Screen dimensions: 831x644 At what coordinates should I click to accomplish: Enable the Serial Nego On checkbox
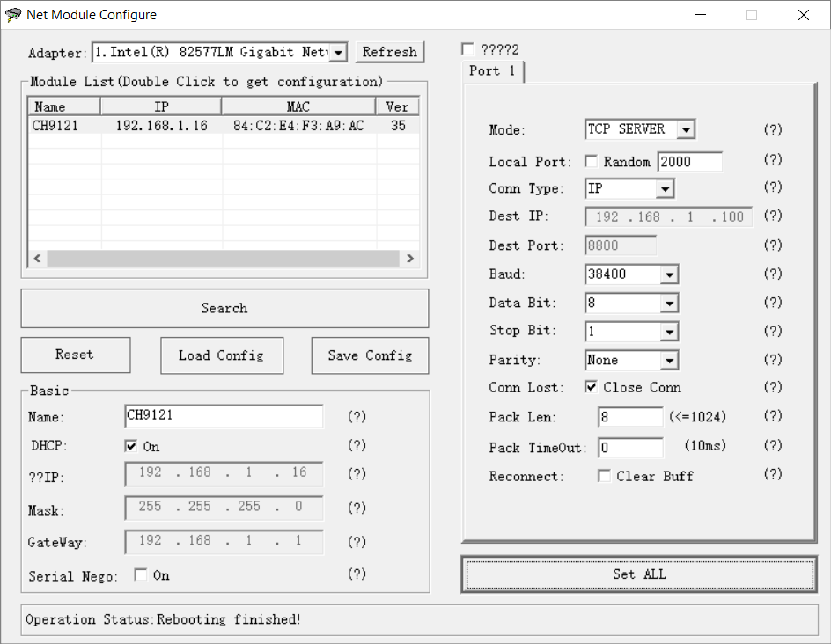(x=141, y=574)
